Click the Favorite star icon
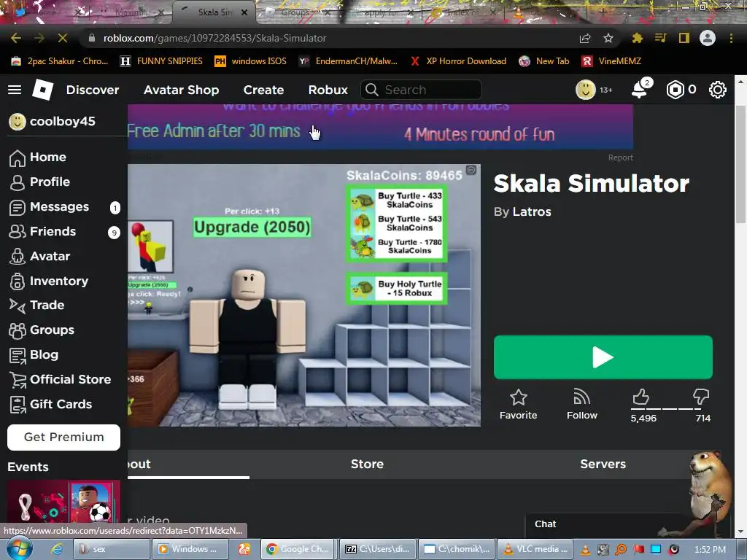This screenshot has height=560, width=747. click(x=519, y=397)
